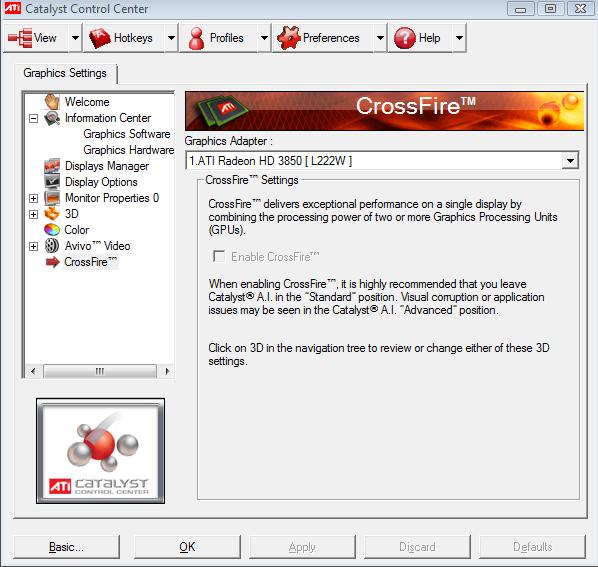Select the Welcome hand icon in tree
598x567 pixels.
(x=52, y=101)
